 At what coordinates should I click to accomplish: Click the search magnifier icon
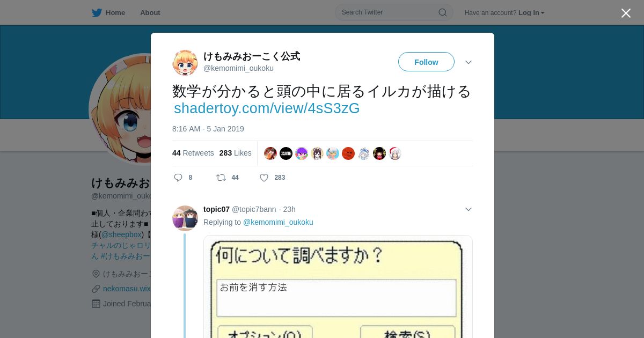point(443,12)
